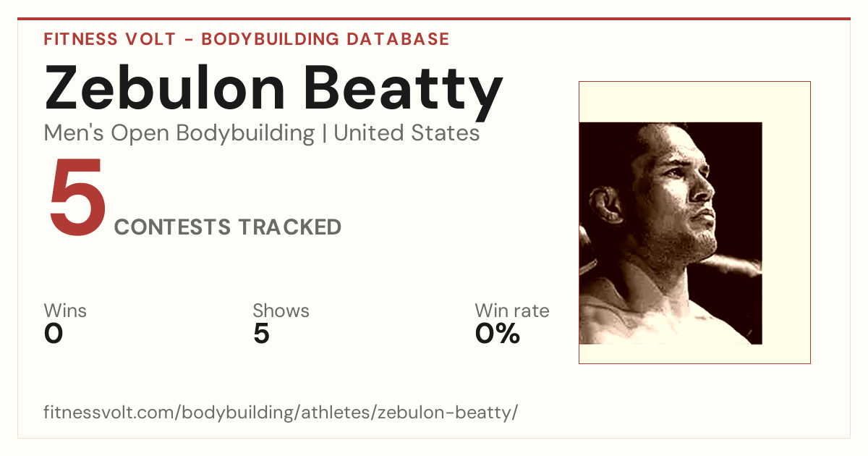Click the large red number 5
868x456 pixels.
(77, 200)
